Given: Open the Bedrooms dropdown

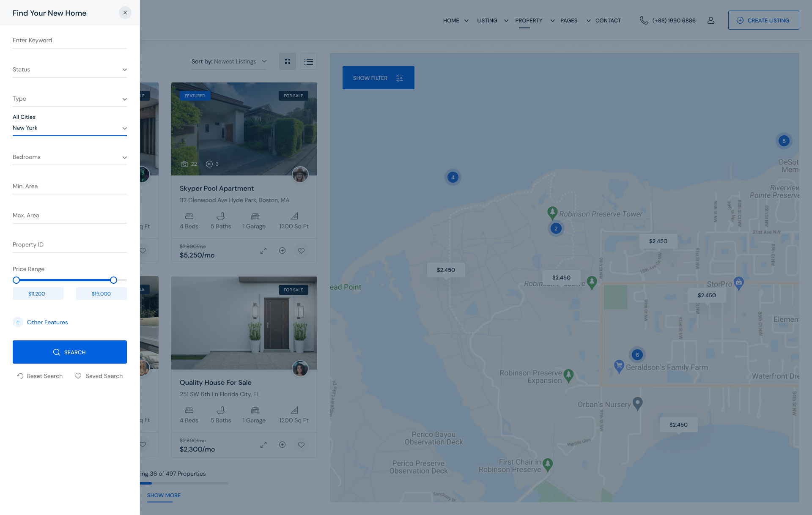Looking at the screenshot, I should (70, 157).
